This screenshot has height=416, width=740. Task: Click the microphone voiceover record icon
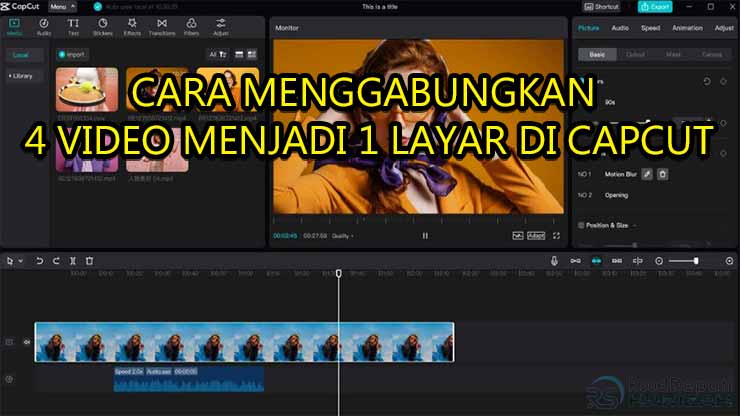(x=554, y=261)
